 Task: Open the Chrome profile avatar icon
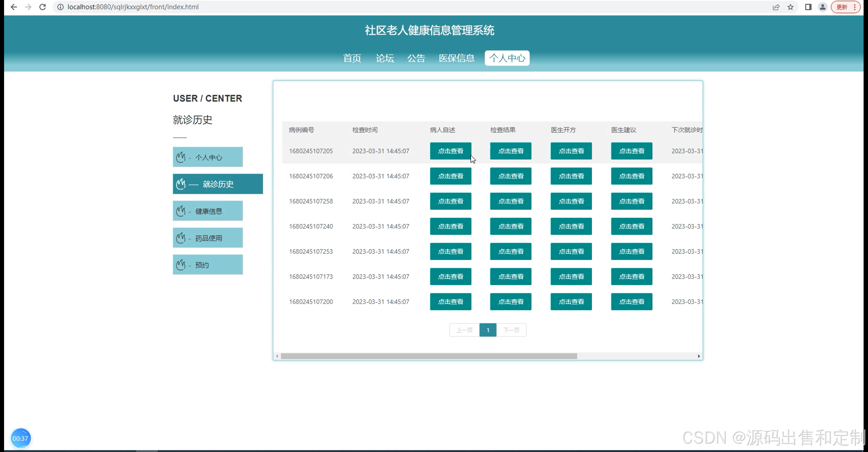(823, 7)
